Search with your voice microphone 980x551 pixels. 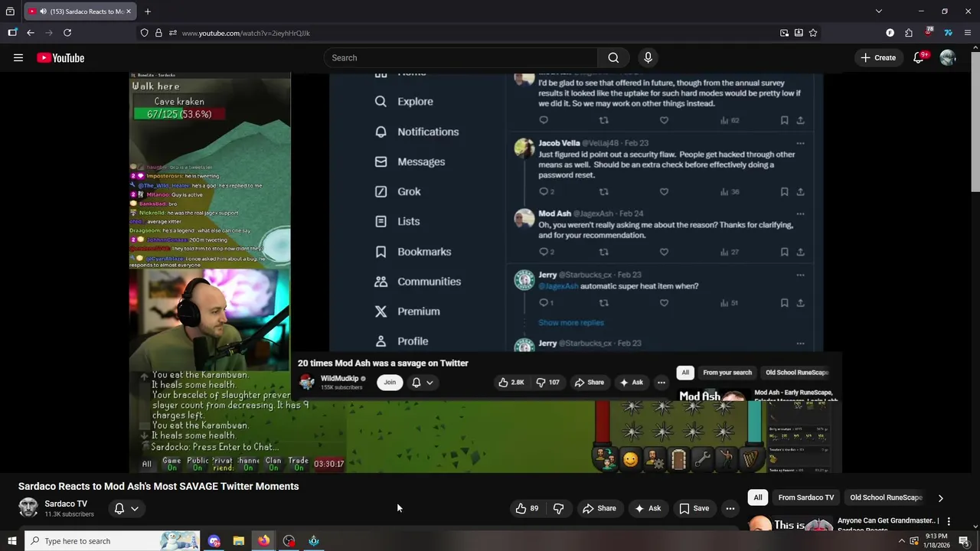tap(648, 57)
